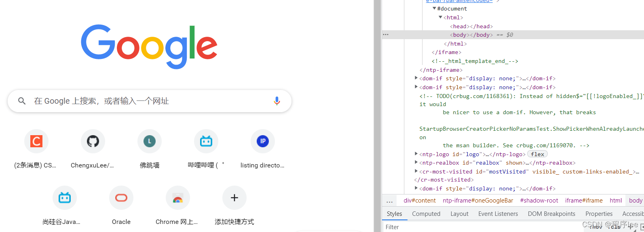
Task: Click the Oracle shortcut label
Action: pyautogui.click(x=121, y=222)
